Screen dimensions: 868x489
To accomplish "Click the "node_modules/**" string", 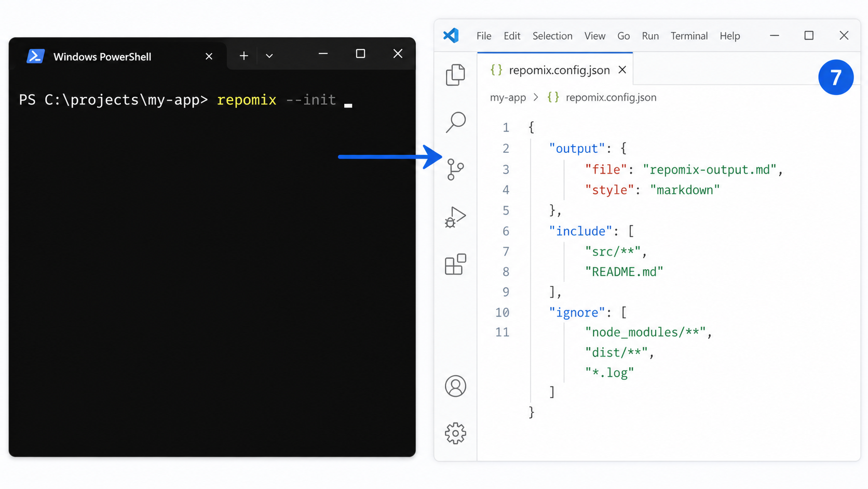I will click(x=645, y=332).
